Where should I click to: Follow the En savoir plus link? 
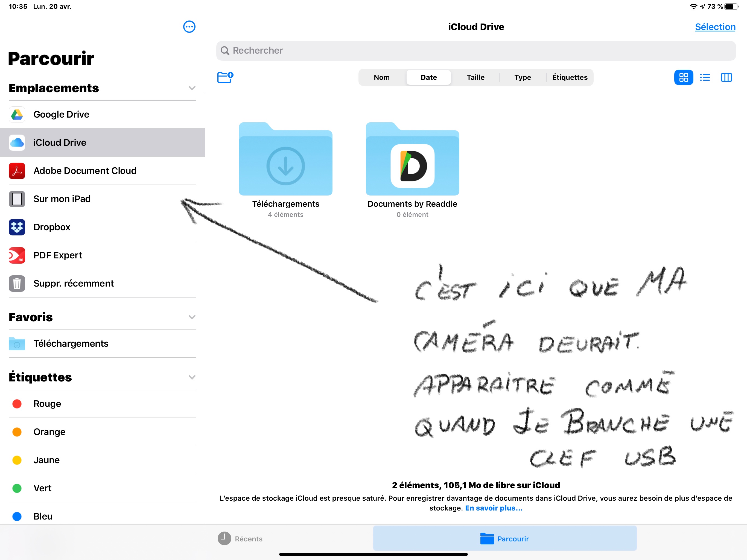coord(493,508)
